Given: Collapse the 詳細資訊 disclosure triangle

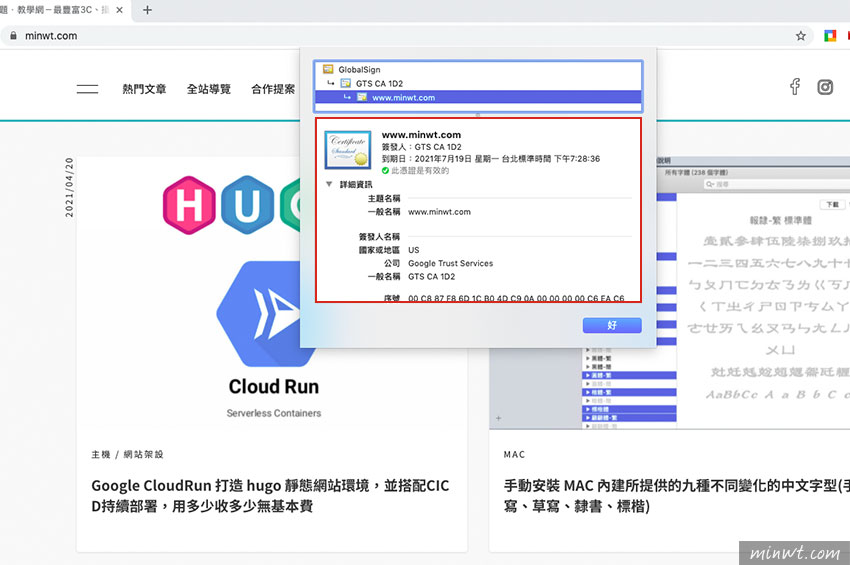Looking at the screenshot, I should [329, 184].
